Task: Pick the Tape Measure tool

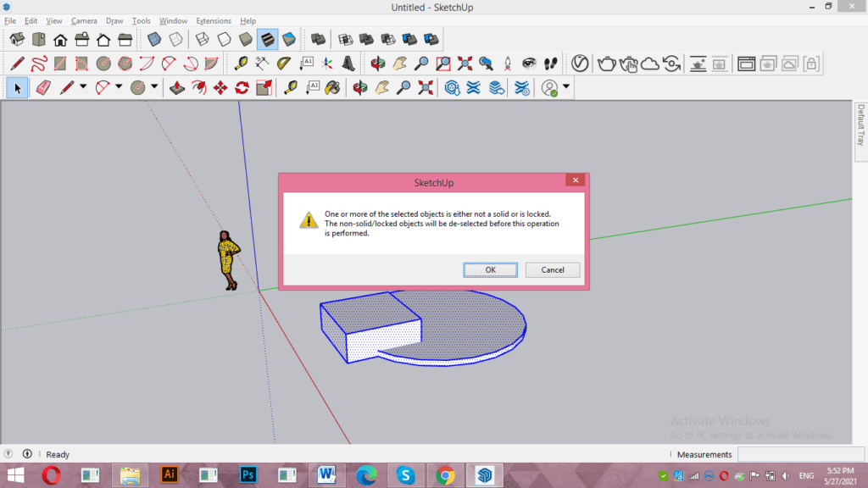Action: point(292,87)
